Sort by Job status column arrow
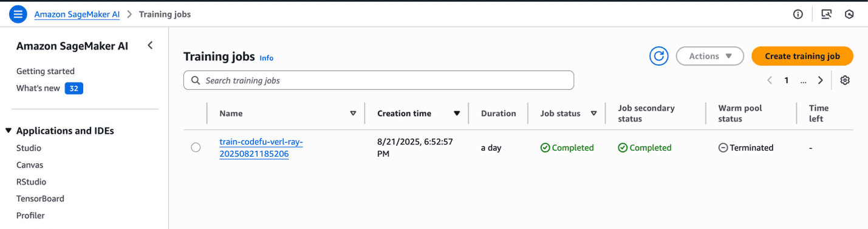Viewport: 868px width, 229px height. (x=593, y=114)
